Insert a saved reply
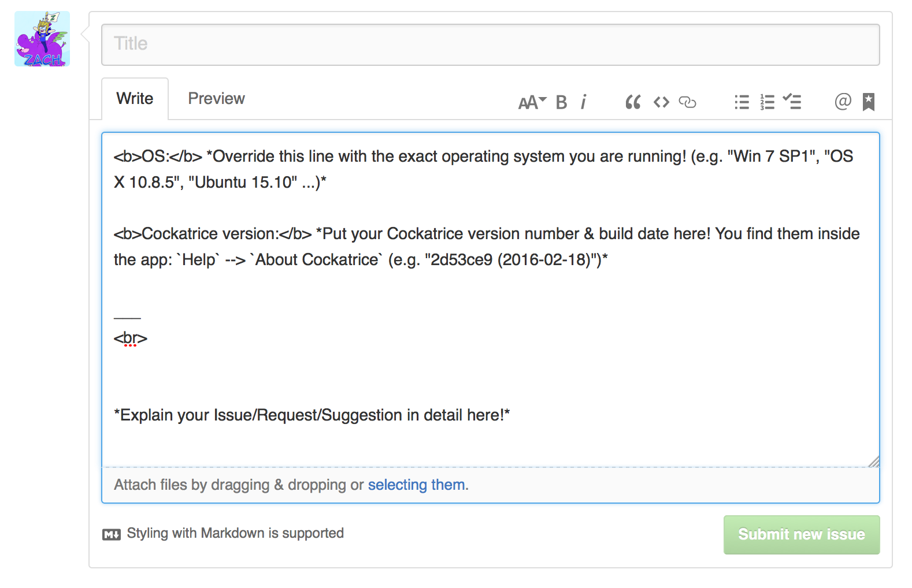This screenshot has width=912, height=588. (x=868, y=102)
